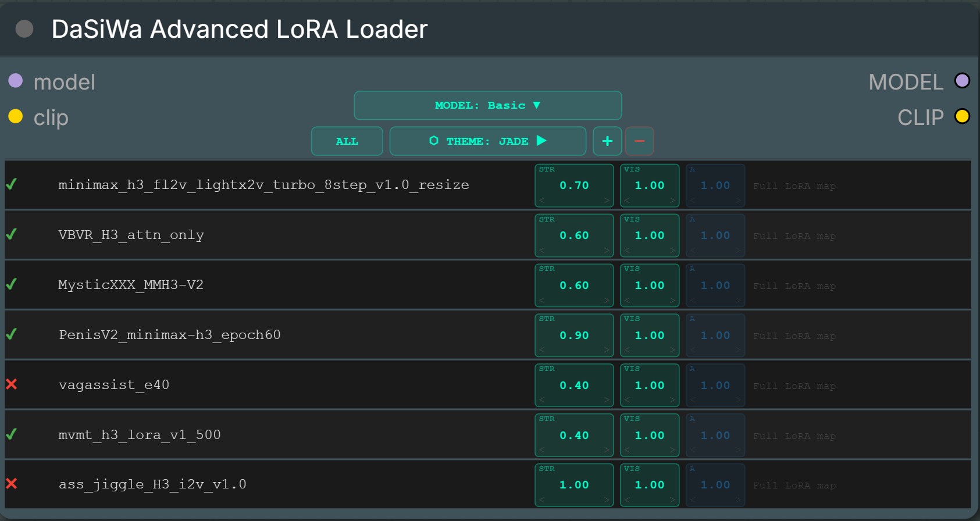Select the VIS value for ass_jiggle_H3_i2v_v1.0

[x=650, y=485]
